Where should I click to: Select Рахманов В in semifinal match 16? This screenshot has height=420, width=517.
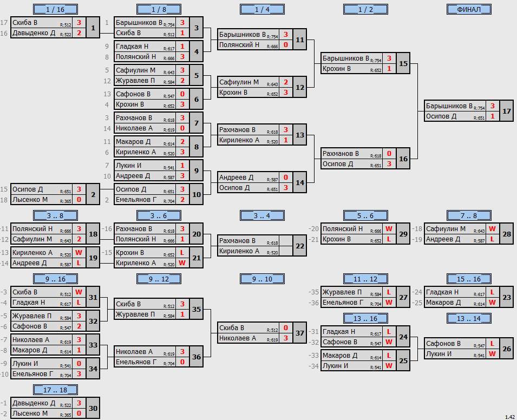click(x=341, y=154)
